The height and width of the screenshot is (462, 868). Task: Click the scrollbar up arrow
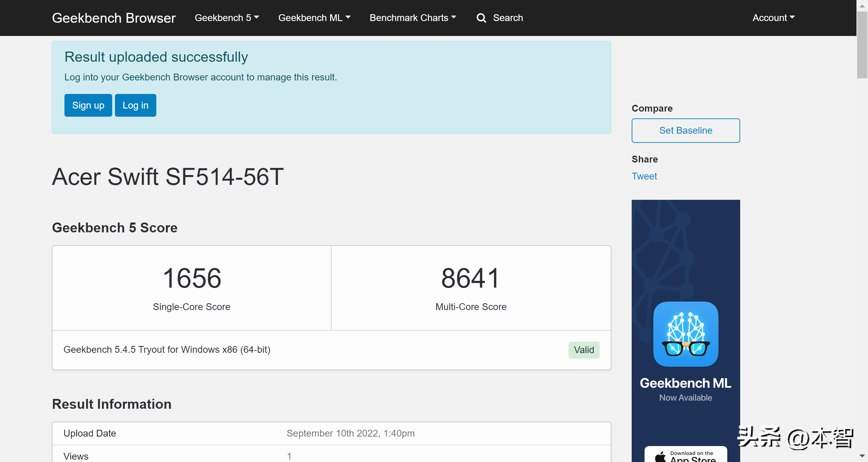coord(862,6)
